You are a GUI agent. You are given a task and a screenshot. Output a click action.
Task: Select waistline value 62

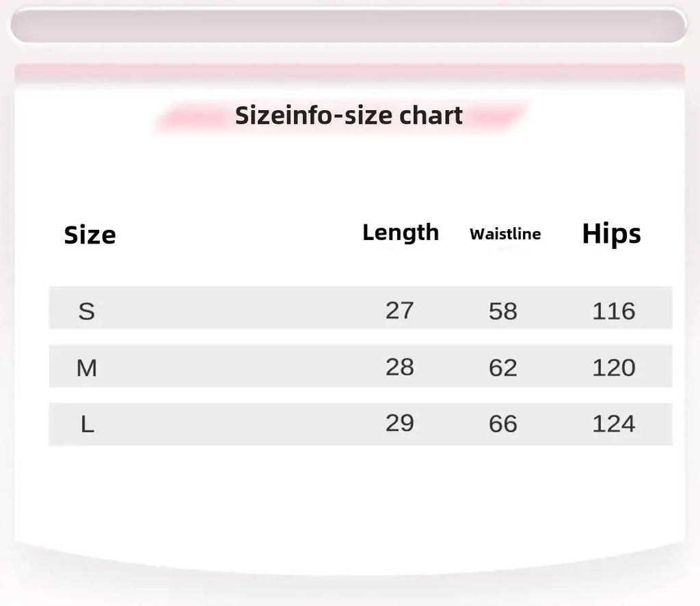(x=502, y=368)
